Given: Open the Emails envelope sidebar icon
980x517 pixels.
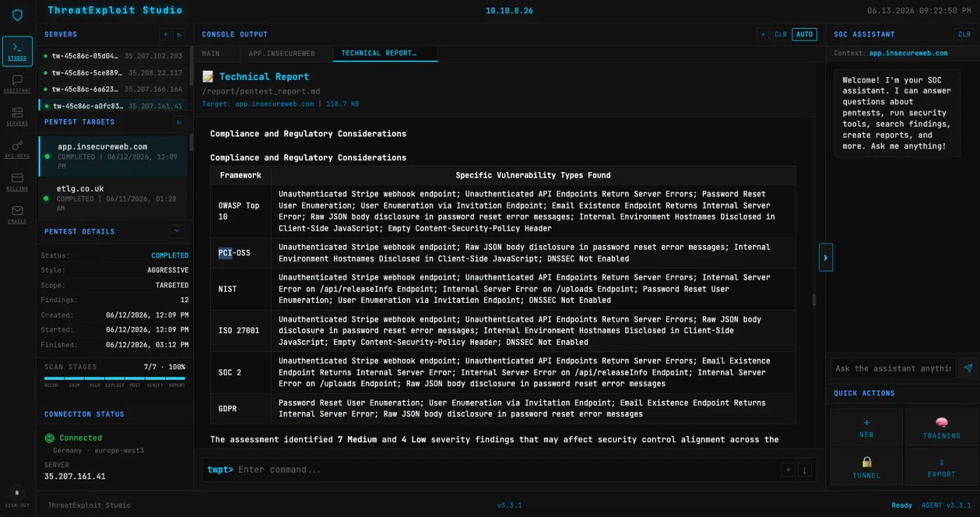Looking at the screenshot, I should click(17, 214).
